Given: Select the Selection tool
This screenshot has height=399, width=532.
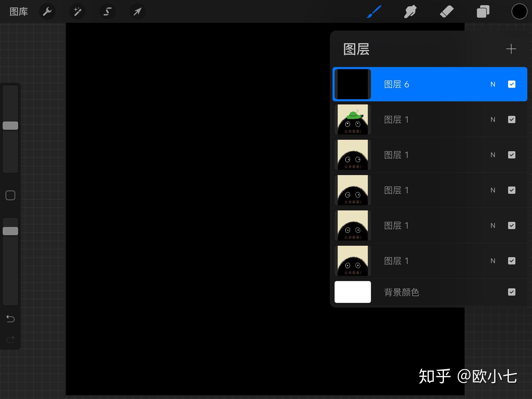Looking at the screenshot, I should (107, 11).
